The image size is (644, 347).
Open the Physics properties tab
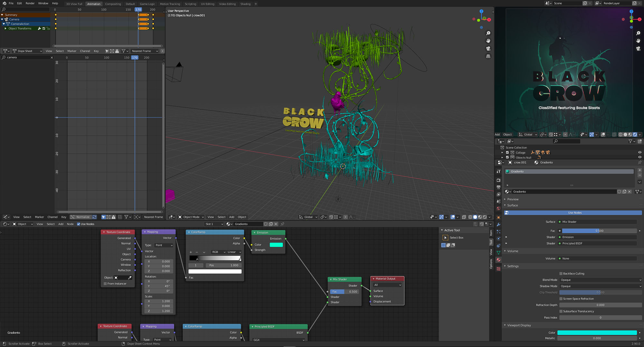pos(498,239)
